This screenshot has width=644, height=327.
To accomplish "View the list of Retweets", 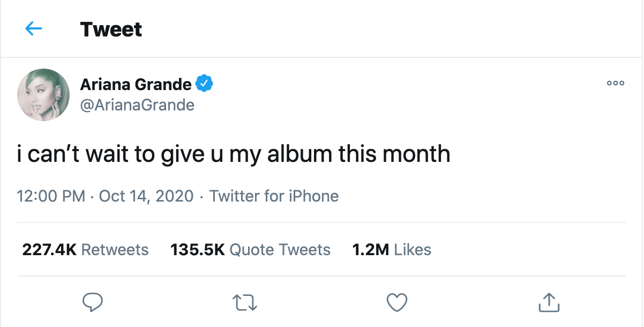I will [x=115, y=250].
